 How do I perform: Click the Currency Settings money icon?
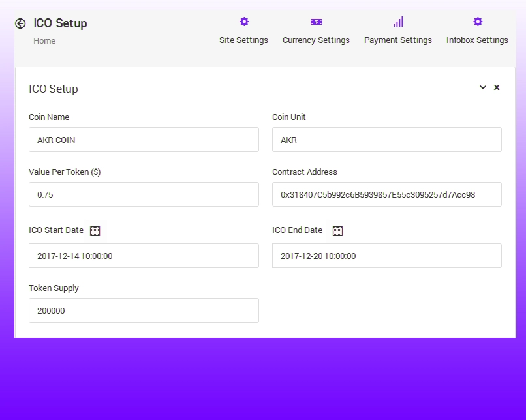click(x=316, y=22)
